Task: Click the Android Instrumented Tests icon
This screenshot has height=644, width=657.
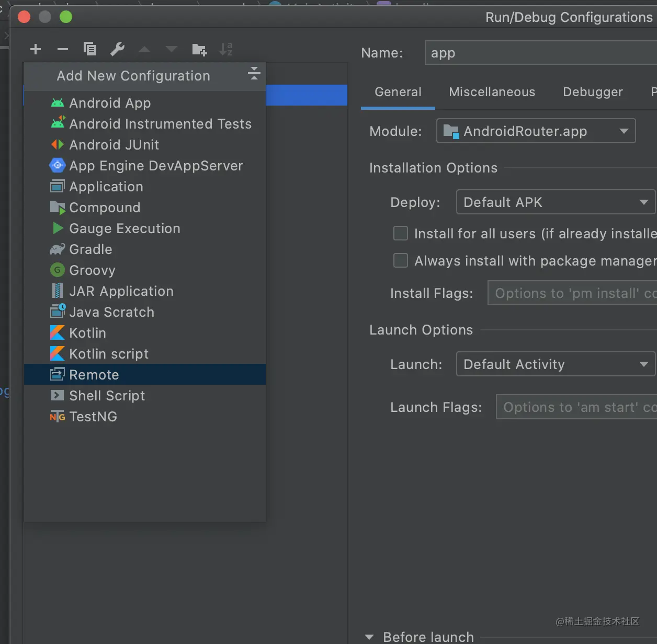Action: [x=58, y=123]
